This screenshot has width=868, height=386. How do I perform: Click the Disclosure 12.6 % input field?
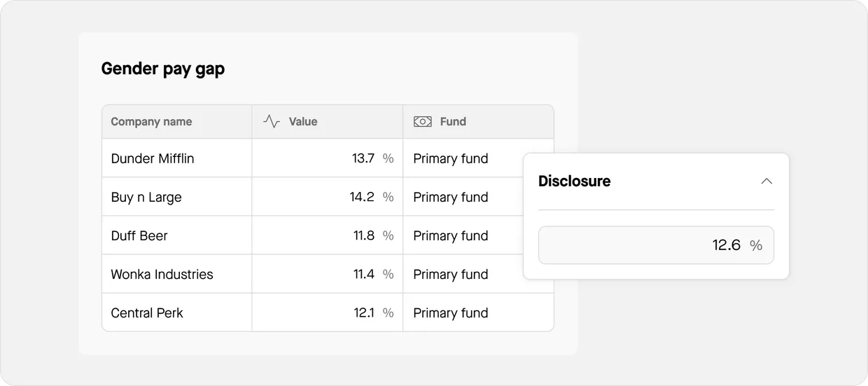pos(656,245)
